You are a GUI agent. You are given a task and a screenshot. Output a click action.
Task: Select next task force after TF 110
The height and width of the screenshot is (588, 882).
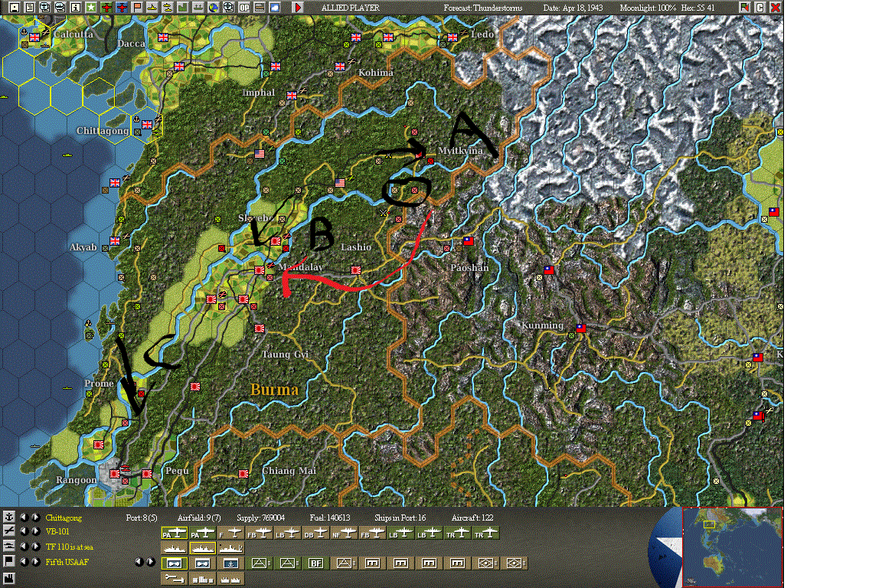(36, 546)
